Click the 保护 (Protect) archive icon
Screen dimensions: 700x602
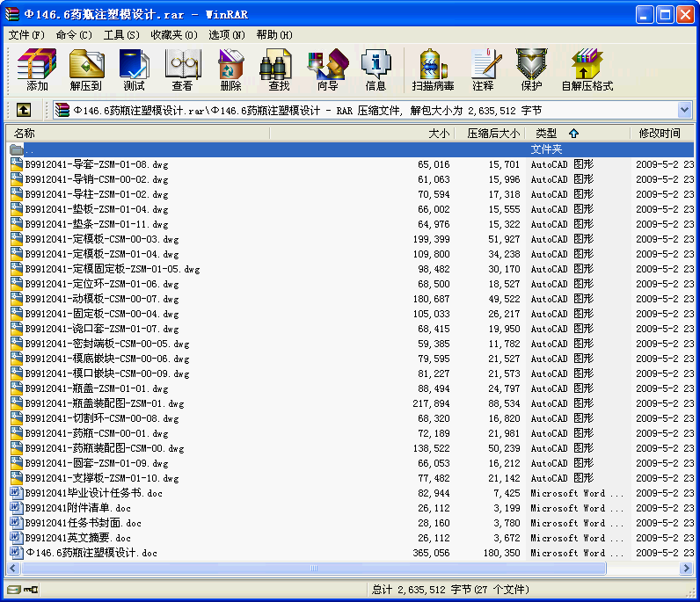(531, 70)
